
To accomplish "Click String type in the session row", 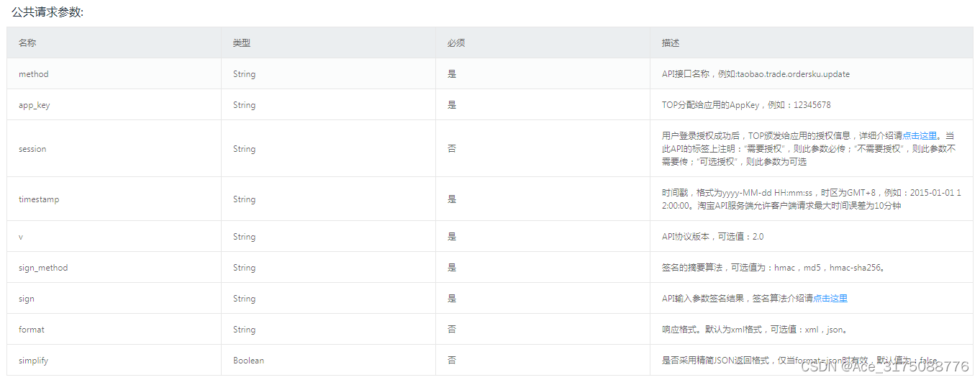I will [244, 149].
